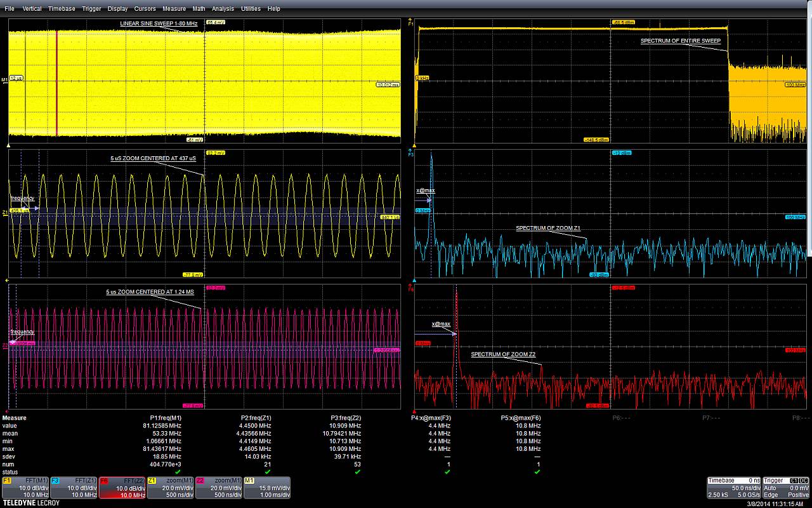Open the File menu

coord(9,9)
